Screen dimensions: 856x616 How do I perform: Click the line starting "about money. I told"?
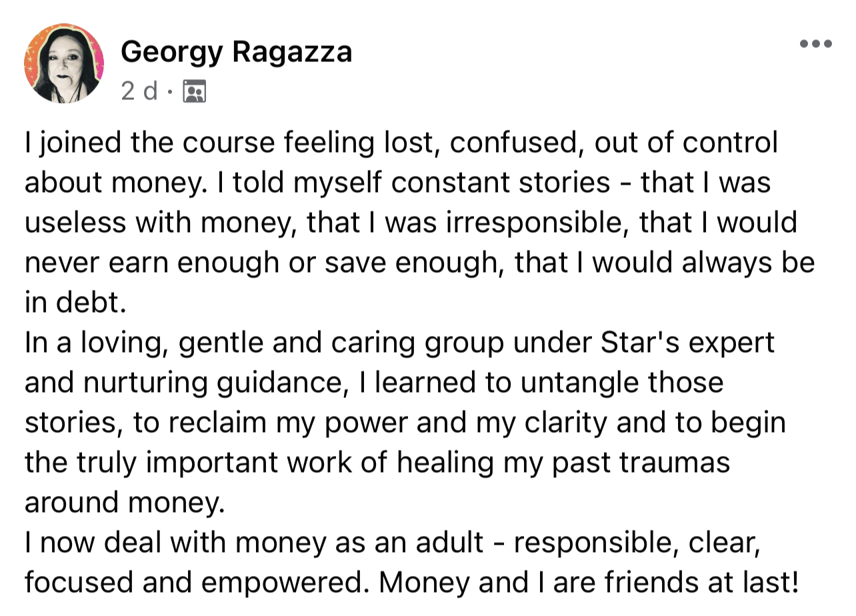point(397,183)
